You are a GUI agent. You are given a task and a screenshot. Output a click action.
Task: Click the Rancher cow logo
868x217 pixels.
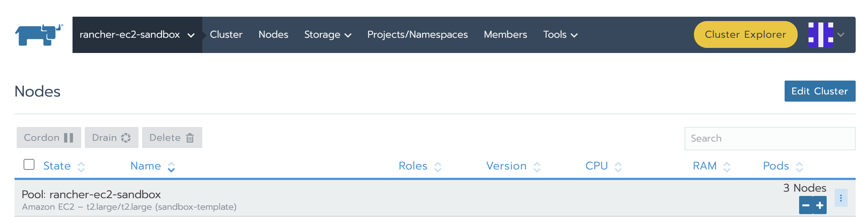coord(39,35)
